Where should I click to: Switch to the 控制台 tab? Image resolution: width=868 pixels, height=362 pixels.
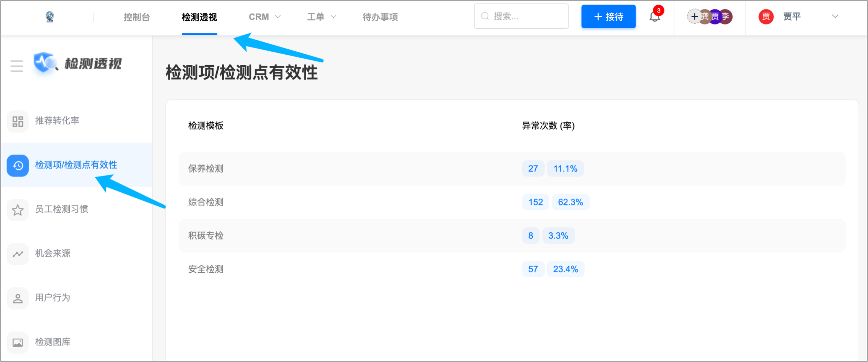click(137, 17)
